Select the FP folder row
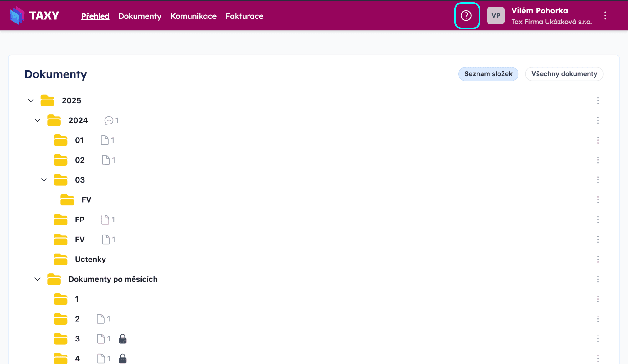 coord(80,220)
